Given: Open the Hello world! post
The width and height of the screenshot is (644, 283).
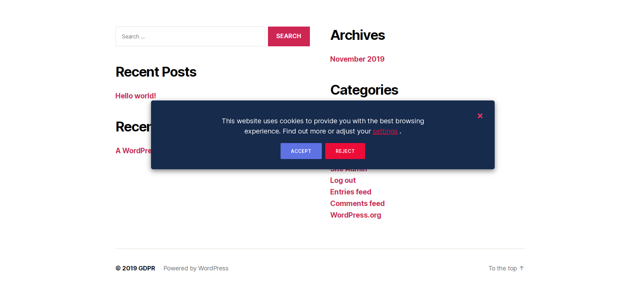Looking at the screenshot, I should [x=136, y=96].
